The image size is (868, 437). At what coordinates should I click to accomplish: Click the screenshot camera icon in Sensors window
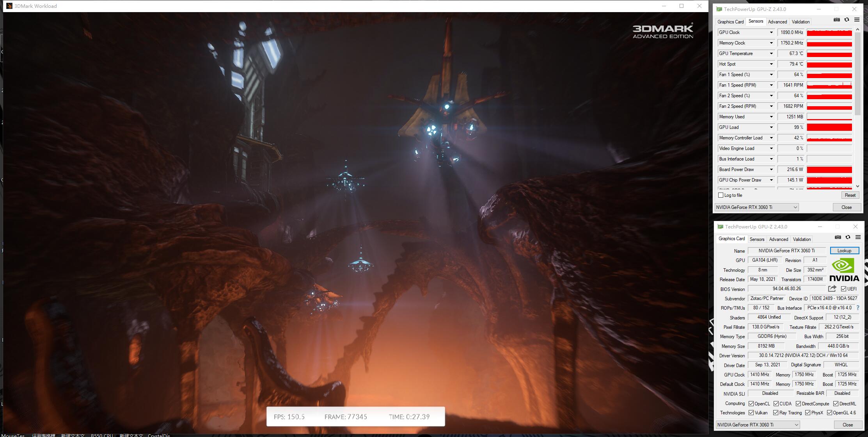[836, 20]
